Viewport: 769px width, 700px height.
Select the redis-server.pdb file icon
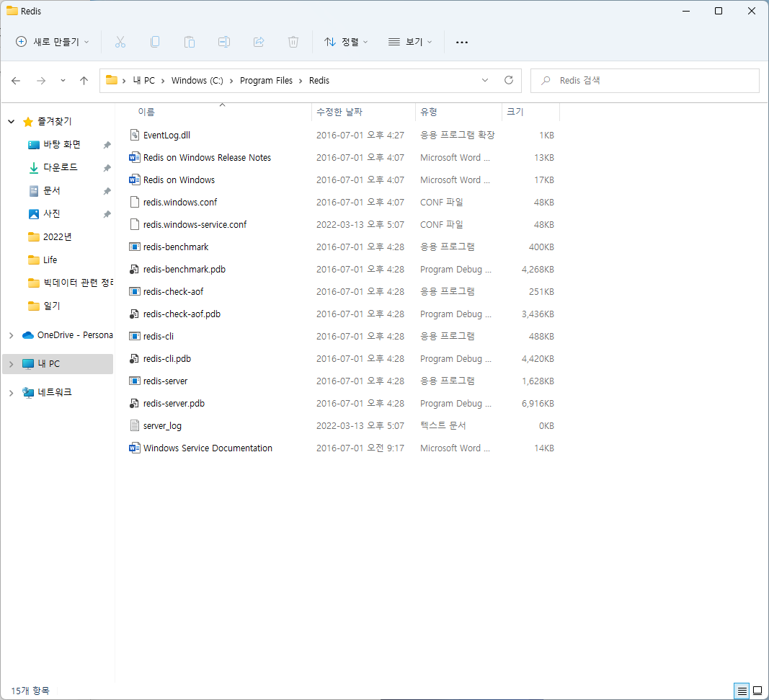[134, 403]
